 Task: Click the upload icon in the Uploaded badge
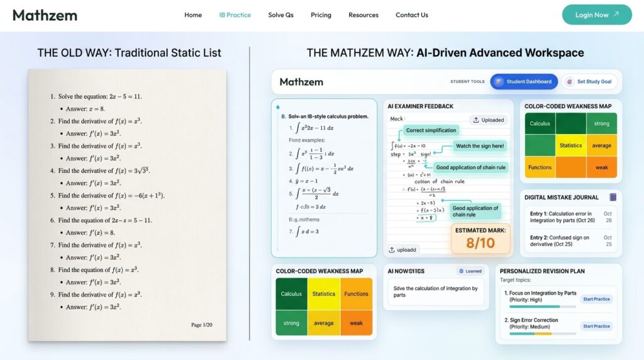pos(476,120)
